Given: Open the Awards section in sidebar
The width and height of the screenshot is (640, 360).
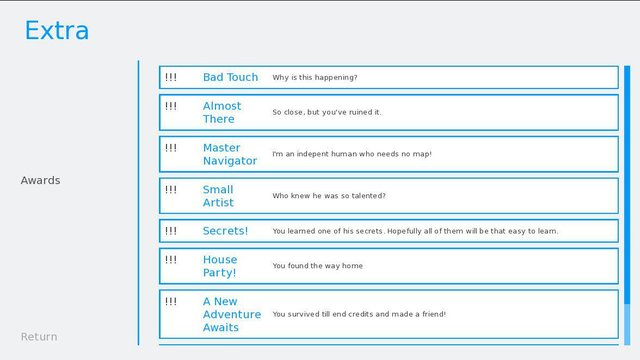Looking at the screenshot, I should (40, 180).
